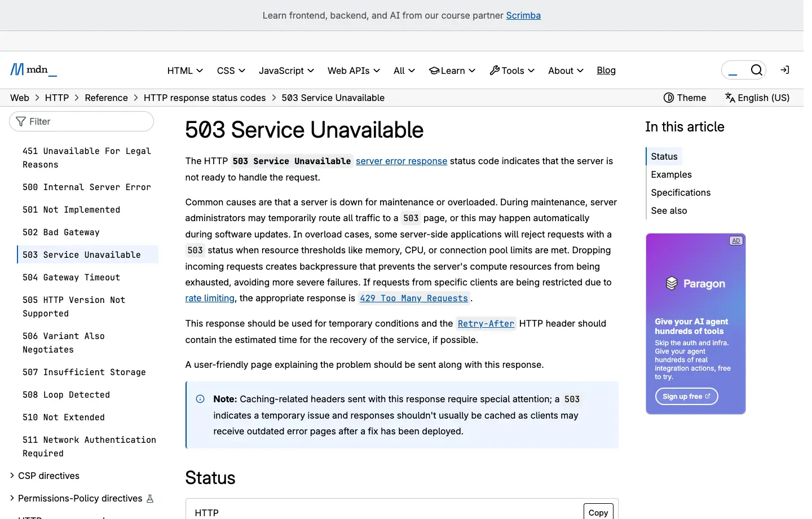
Task: Navigate to HTTP response status codes breadcrumb
Action: (205, 98)
